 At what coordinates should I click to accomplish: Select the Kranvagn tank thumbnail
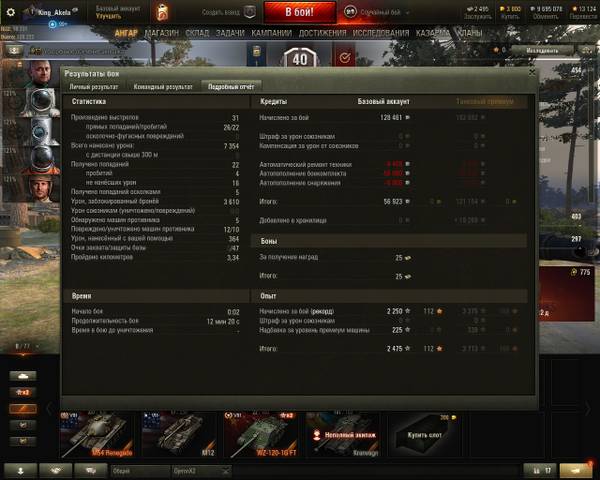(x=342, y=435)
